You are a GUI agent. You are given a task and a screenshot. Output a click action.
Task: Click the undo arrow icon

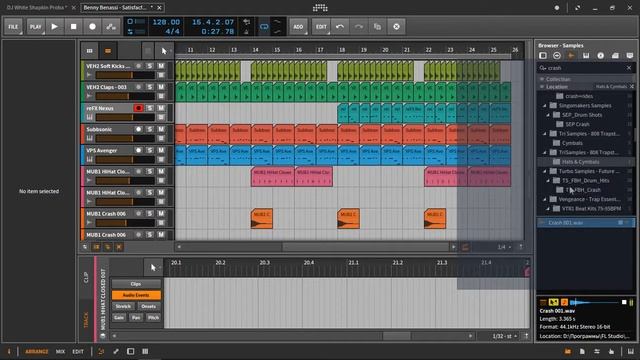tap(340, 27)
